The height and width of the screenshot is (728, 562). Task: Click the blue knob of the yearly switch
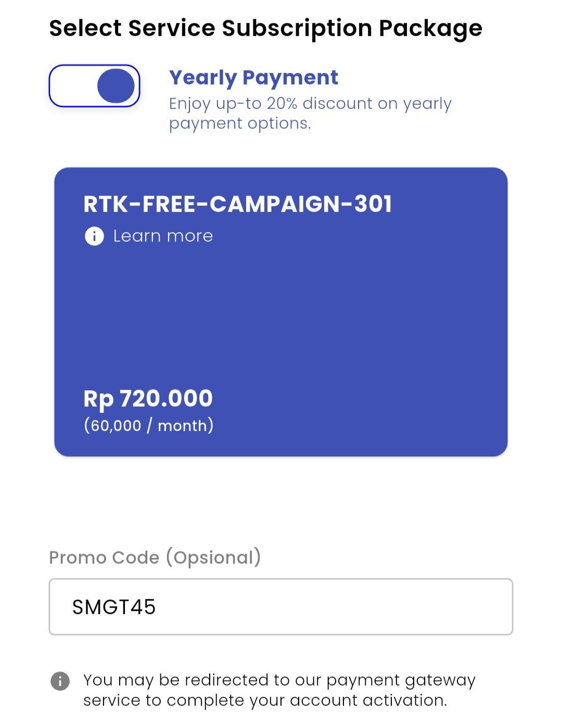(116, 86)
